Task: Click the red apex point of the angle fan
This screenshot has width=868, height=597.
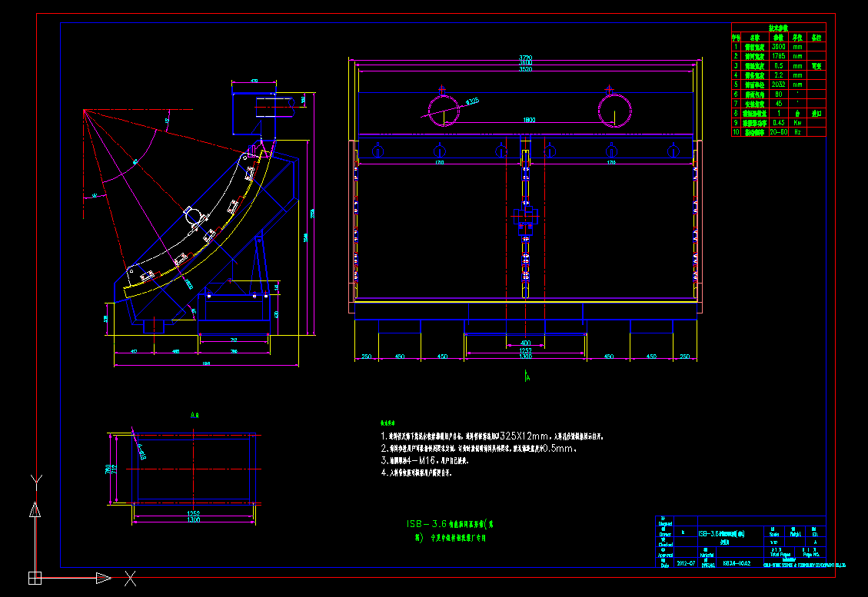Action: point(84,110)
